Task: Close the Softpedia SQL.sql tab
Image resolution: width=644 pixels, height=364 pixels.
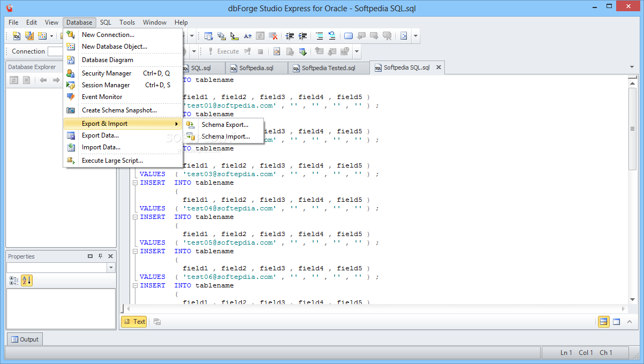Action: coord(438,67)
